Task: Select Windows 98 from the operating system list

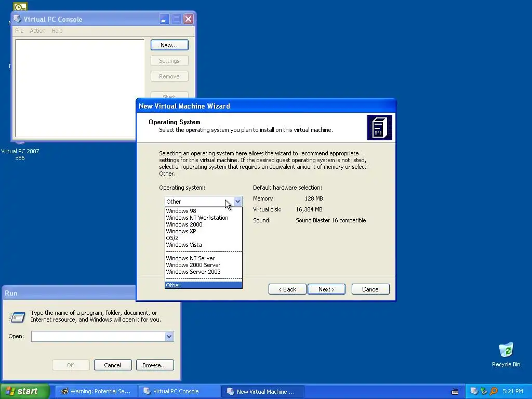Action: (x=204, y=211)
